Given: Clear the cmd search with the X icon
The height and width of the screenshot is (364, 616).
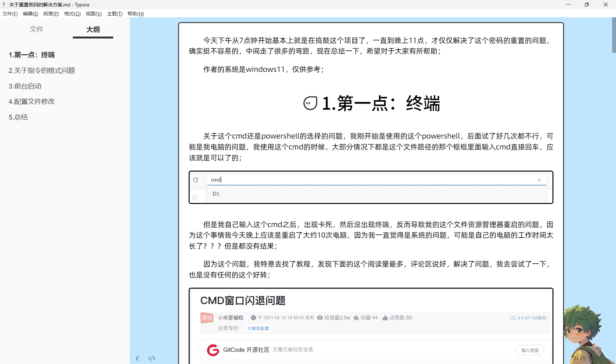Looking at the screenshot, I should [x=539, y=180].
